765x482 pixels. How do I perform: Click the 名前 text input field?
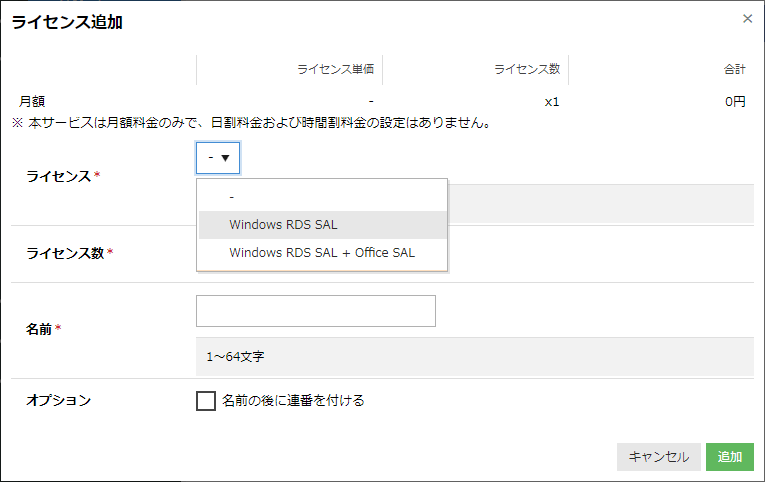316,311
